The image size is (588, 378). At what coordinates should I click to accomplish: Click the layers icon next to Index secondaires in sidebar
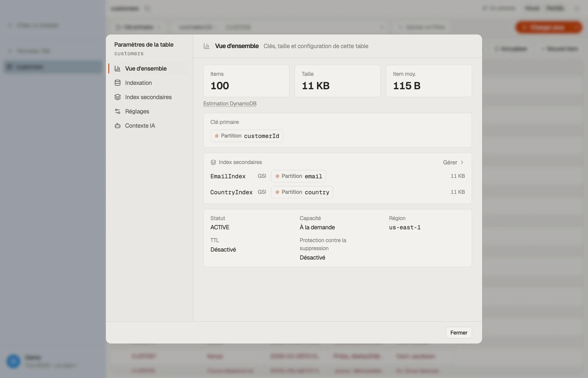point(118,97)
